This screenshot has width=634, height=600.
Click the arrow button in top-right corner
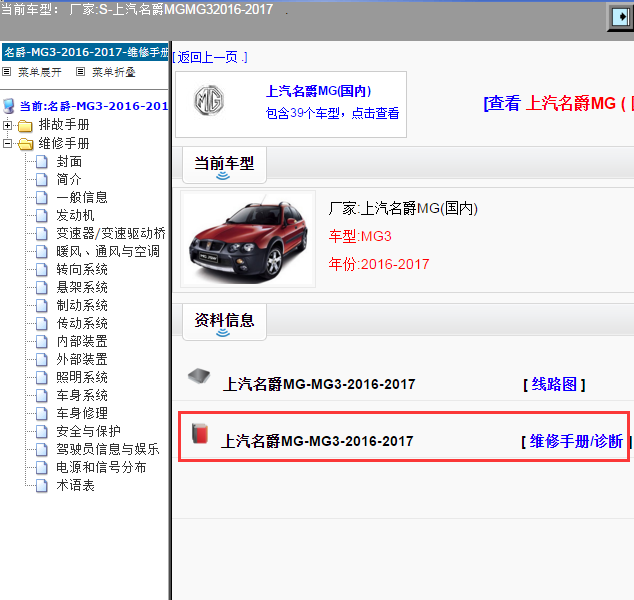pyautogui.click(x=621, y=17)
